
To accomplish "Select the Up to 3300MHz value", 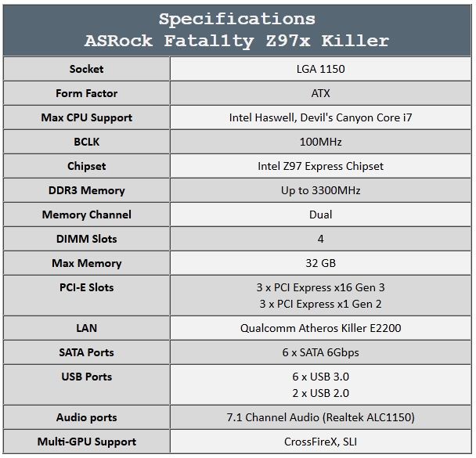I will pos(320,190).
